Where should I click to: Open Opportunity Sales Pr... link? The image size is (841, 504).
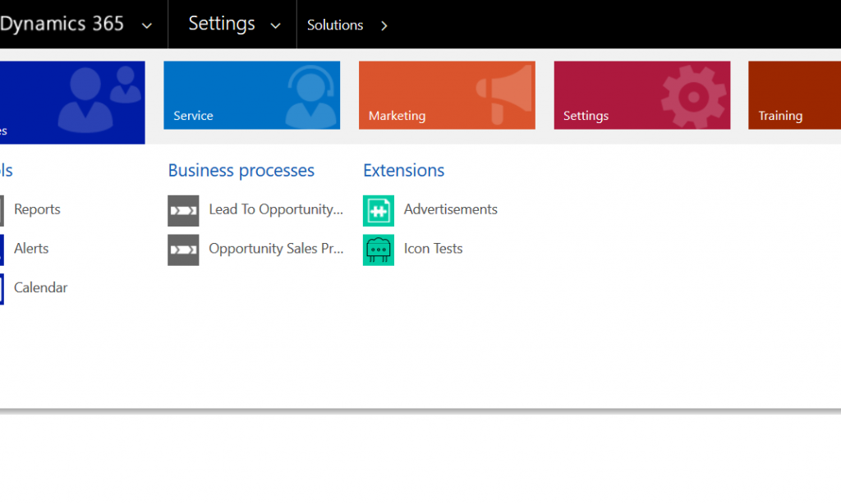[276, 249]
